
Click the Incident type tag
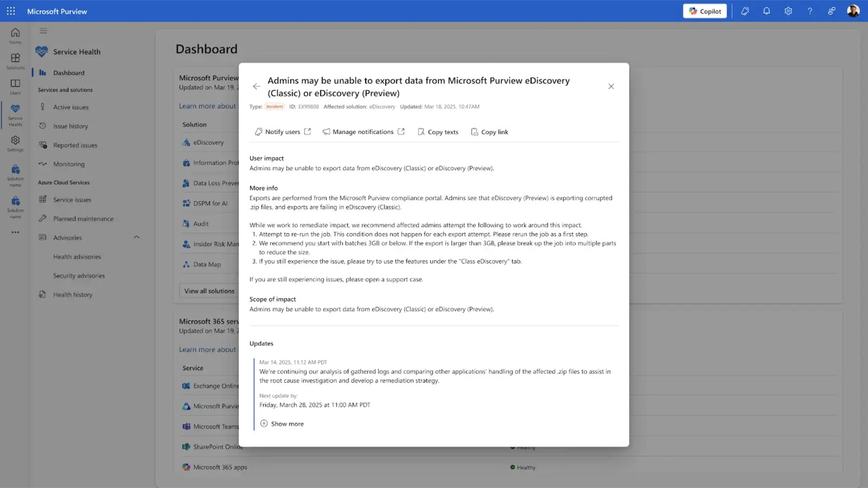coord(275,107)
